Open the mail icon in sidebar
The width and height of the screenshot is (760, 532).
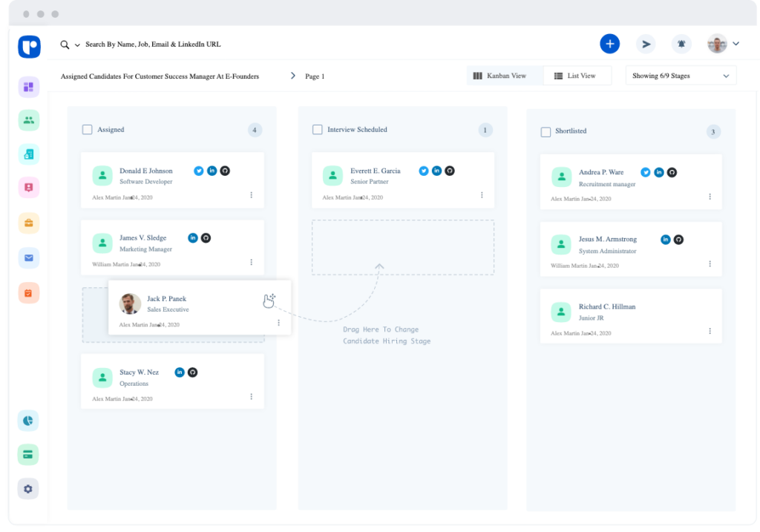coord(28,258)
